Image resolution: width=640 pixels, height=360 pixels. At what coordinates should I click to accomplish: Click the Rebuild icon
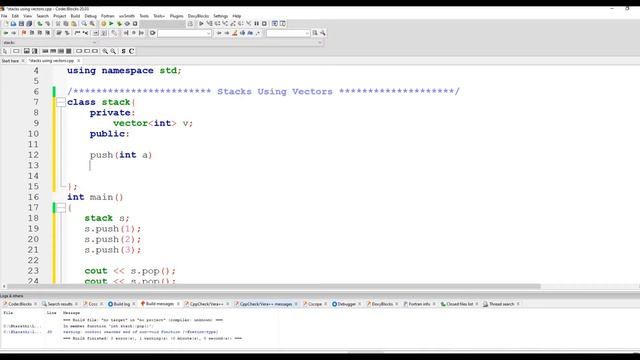click(127, 24)
